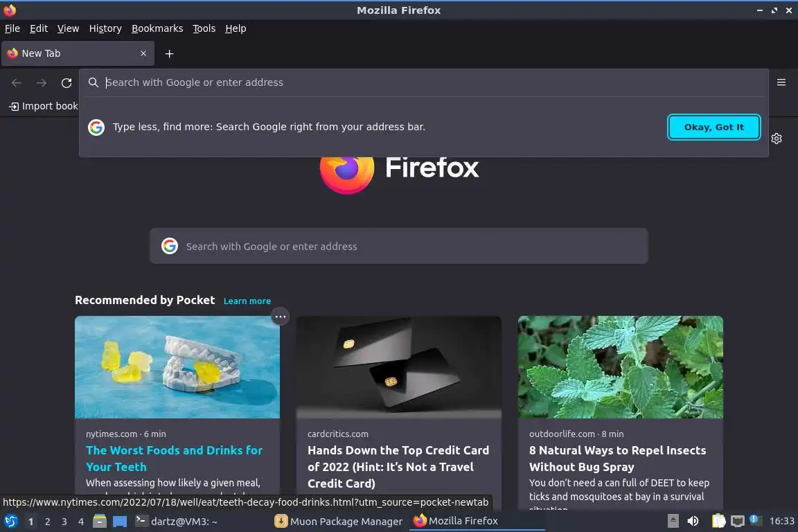Switch to workspace 4
The image size is (798, 532).
(x=81, y=522)
